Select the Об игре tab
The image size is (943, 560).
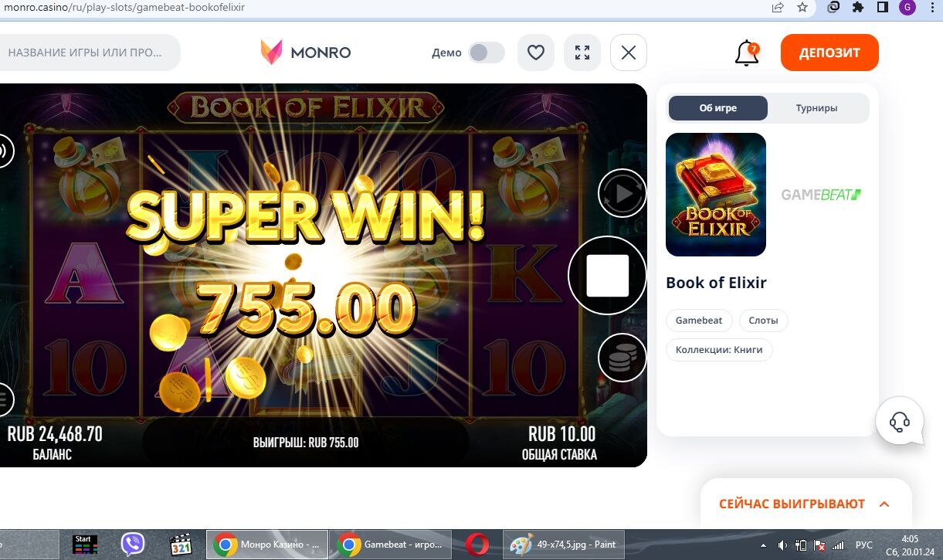[x=718, y=108]
